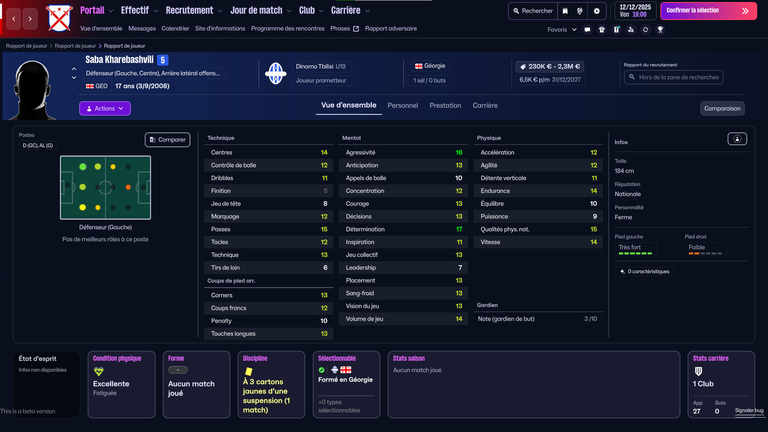Viewport: 768px width, 432px height.
Task: Click Confirmer la sélection button
Action: (x=708, y=11)
